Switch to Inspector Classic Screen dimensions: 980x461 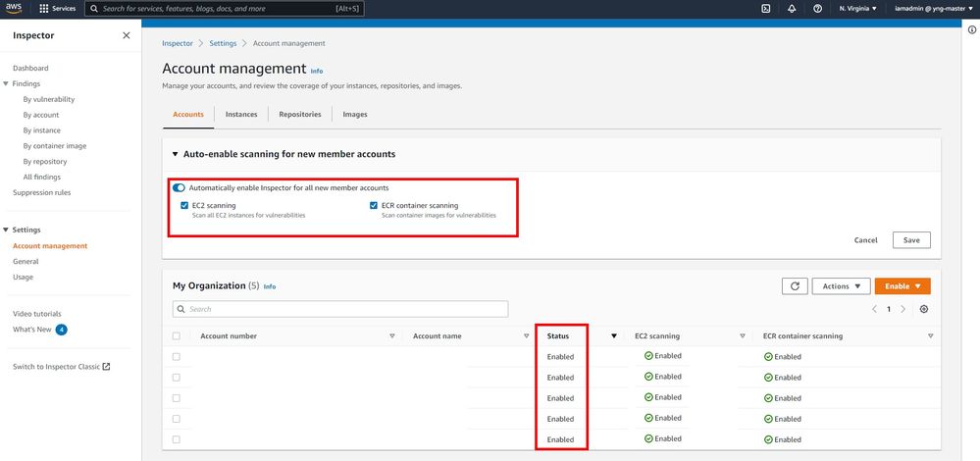[x=56, y=367]
